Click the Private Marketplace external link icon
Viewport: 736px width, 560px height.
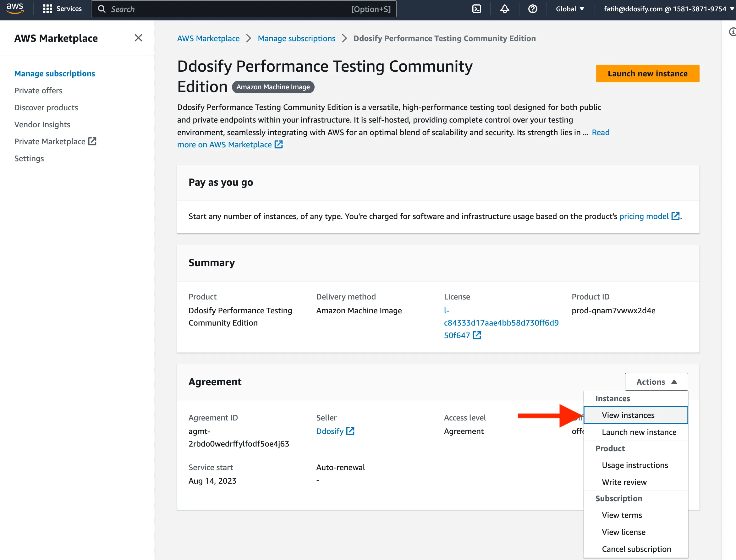coord(92,141)
